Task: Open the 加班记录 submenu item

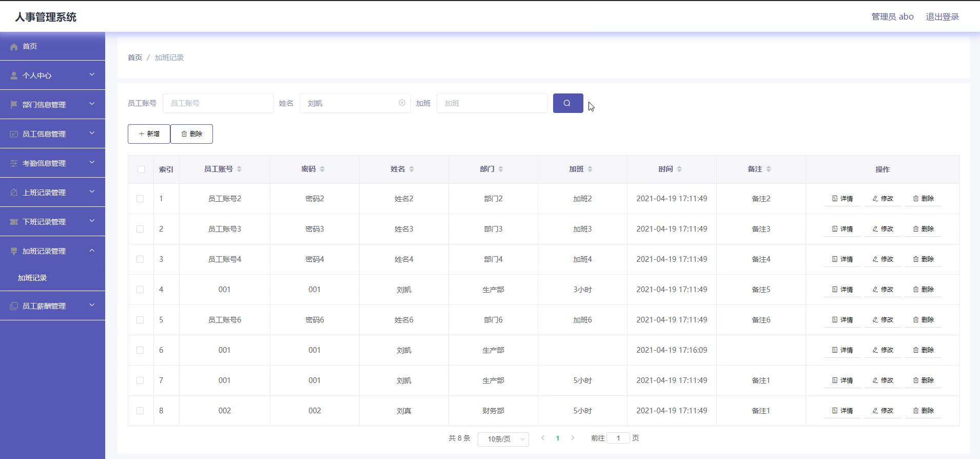Action: (x=32, y=278)
